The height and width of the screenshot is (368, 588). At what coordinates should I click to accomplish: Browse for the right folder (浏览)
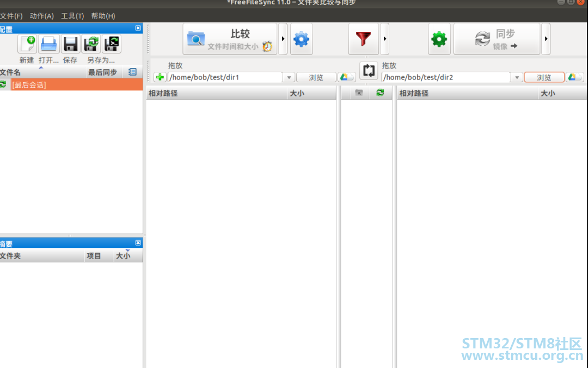(x=544, y=77)
